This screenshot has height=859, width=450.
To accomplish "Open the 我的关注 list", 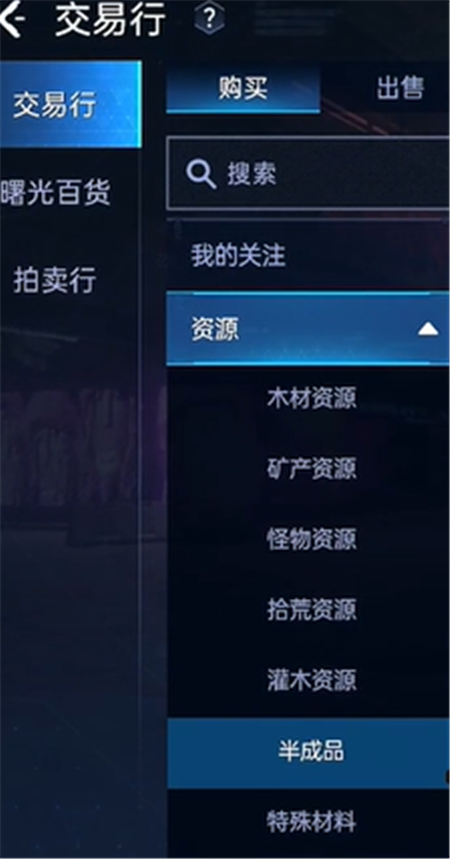I will [x=238, y=256].
